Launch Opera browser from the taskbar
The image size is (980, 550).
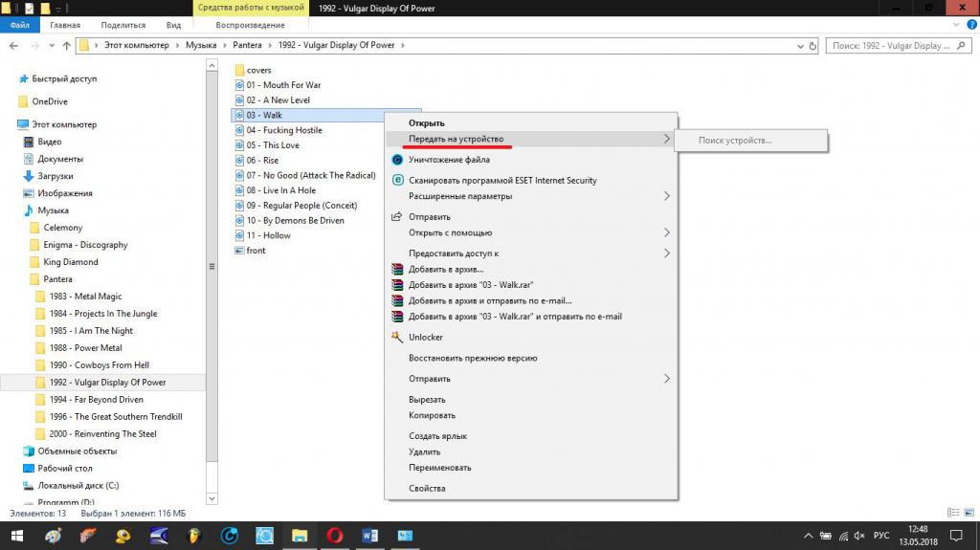(x=334, y=536)
